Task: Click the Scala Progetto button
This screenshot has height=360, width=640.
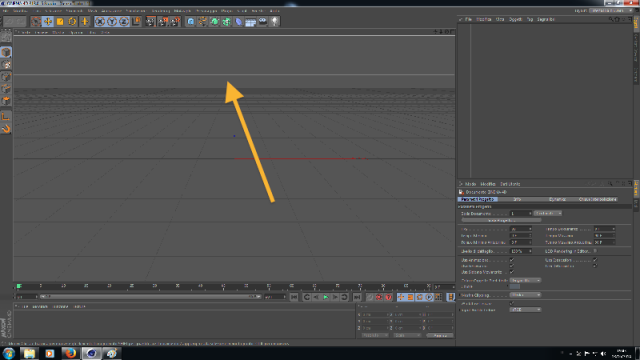Action: (x=501, y=220)
